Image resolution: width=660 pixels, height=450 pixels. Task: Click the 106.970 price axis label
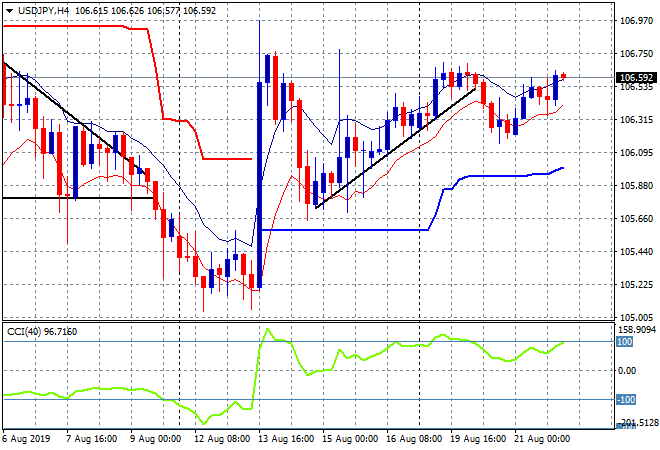(636, 21)
